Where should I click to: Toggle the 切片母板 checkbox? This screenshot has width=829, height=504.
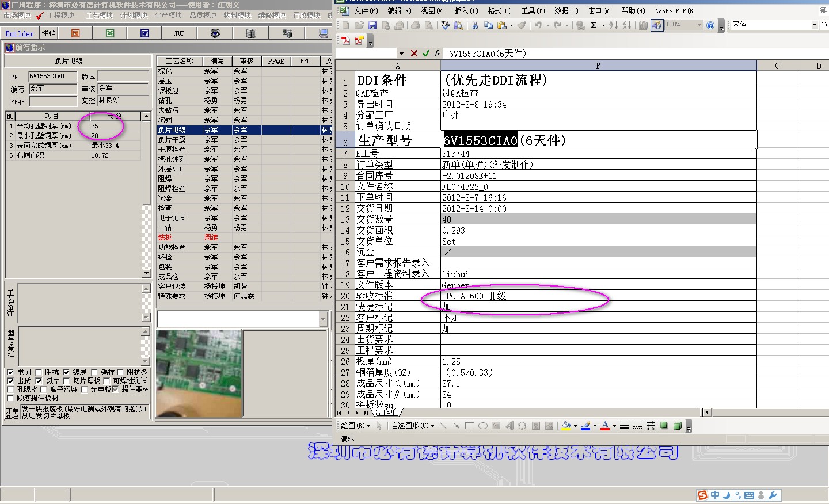point(66,381)
